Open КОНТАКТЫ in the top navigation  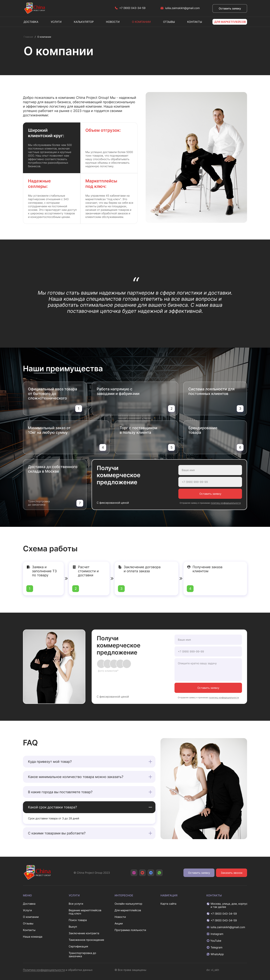pyautogui.click(x=194, y=22)
